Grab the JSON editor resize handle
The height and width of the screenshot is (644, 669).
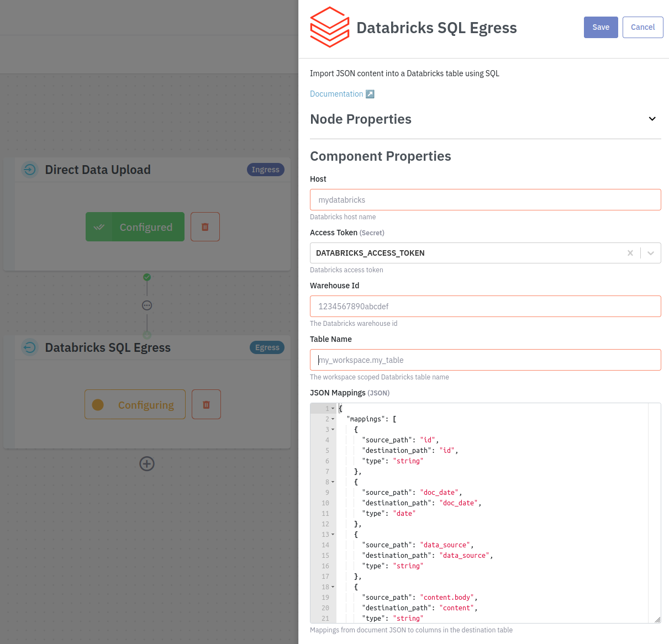657,620
